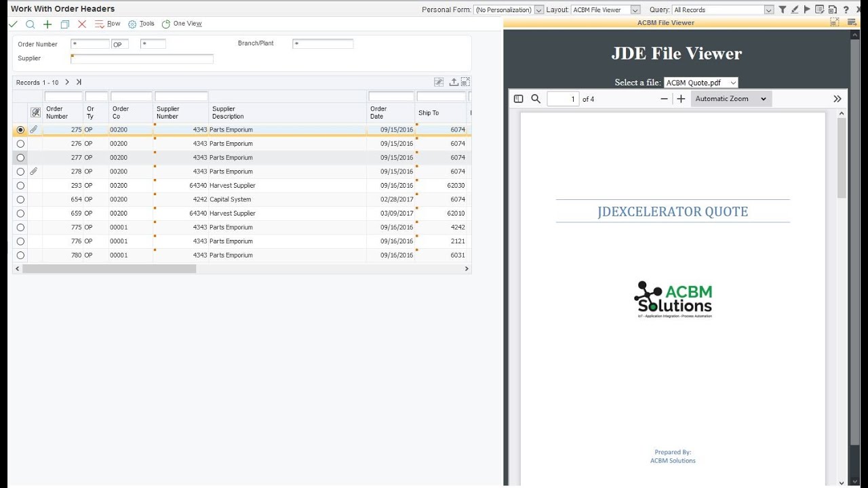This screenshot has width=868, height=488.
Task: Open the One View menu
Action: click(x=182, y=24)
